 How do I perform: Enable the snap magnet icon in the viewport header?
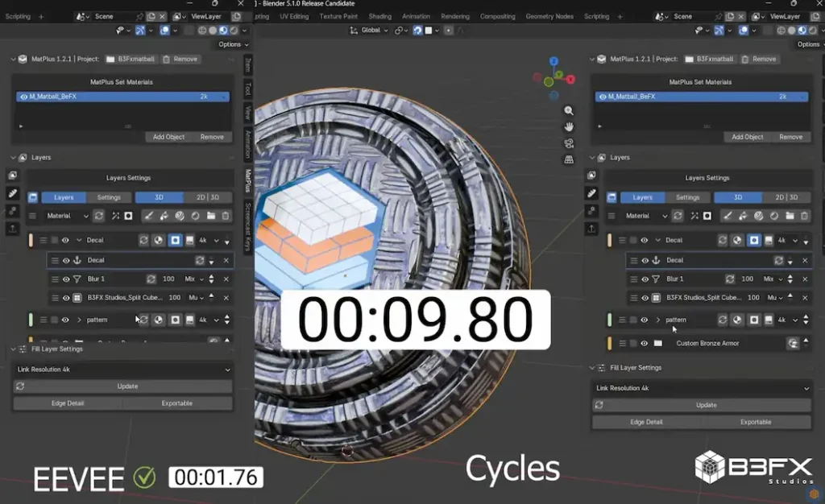pyautogui.click(x=417, y=30)
